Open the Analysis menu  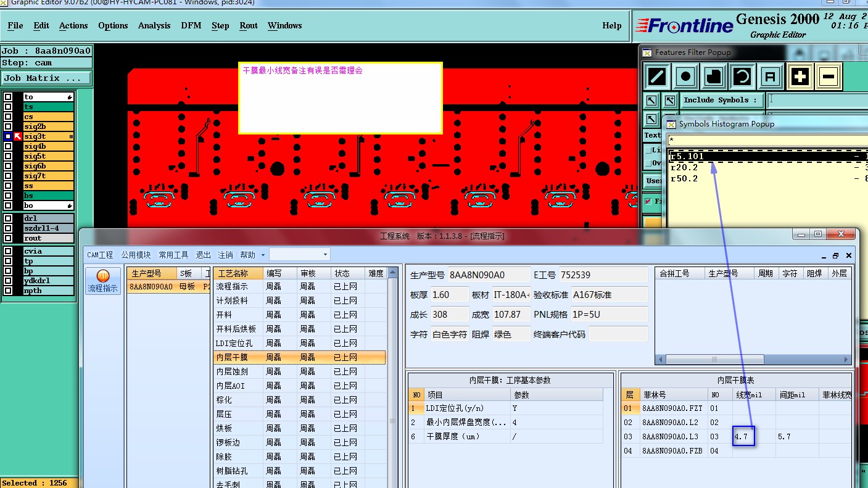pyautogui.click(x=154, y=25)
